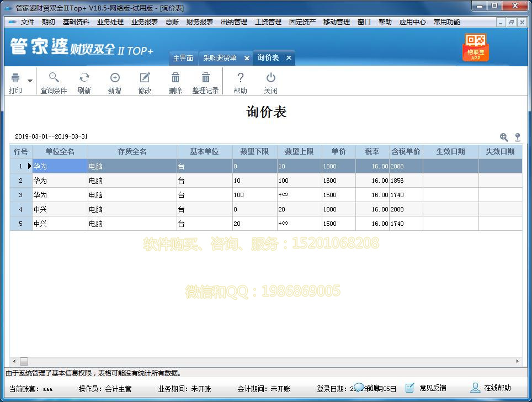Create a new entry with the 新增 icon
532x402 pixels.
[114, 83]
